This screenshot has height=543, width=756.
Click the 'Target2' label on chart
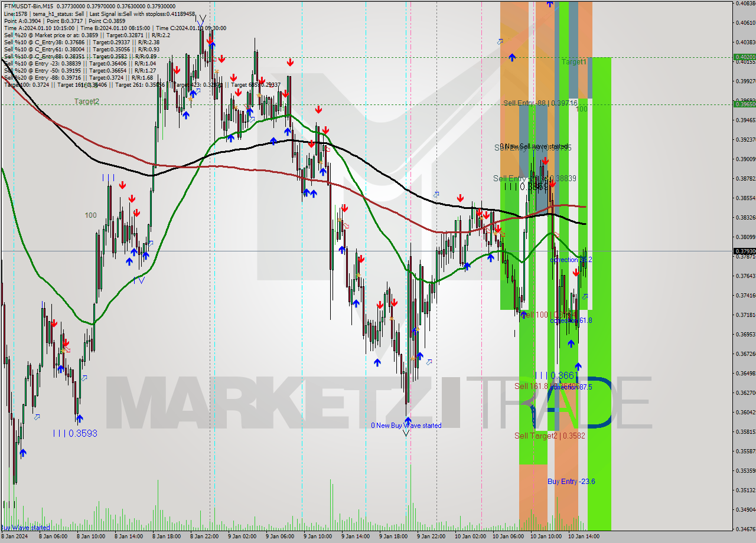point(86,102)
